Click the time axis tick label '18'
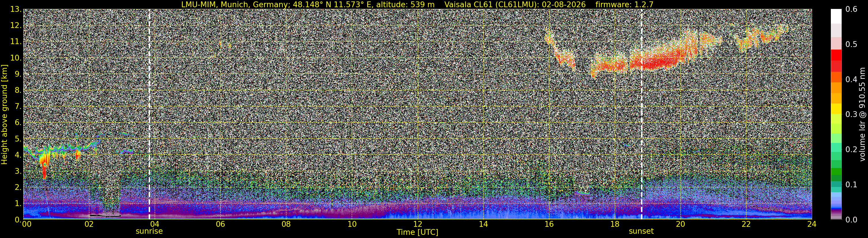868x238 pixels. click(614, 224)
